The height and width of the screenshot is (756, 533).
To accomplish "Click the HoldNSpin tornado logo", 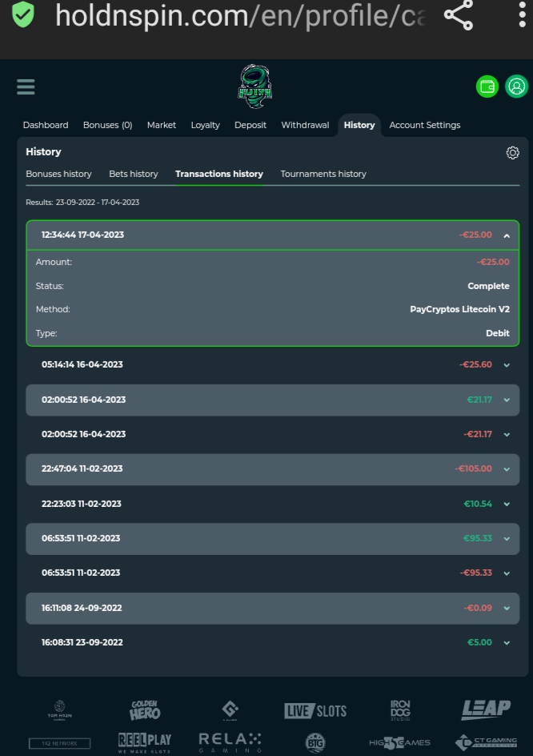I will pos(255,86).
